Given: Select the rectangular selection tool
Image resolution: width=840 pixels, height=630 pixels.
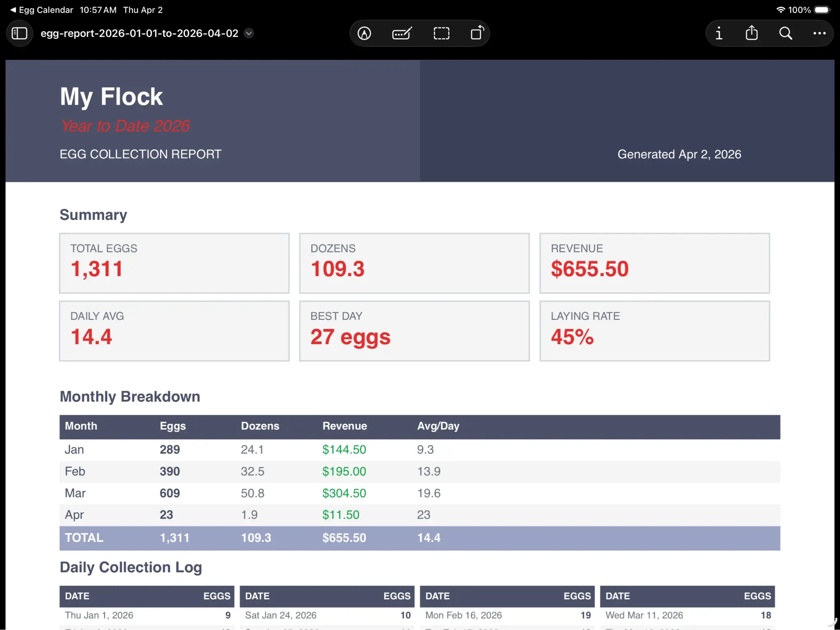Looking at the screenshot, I should pyautogui.click(x=441, y=34).
